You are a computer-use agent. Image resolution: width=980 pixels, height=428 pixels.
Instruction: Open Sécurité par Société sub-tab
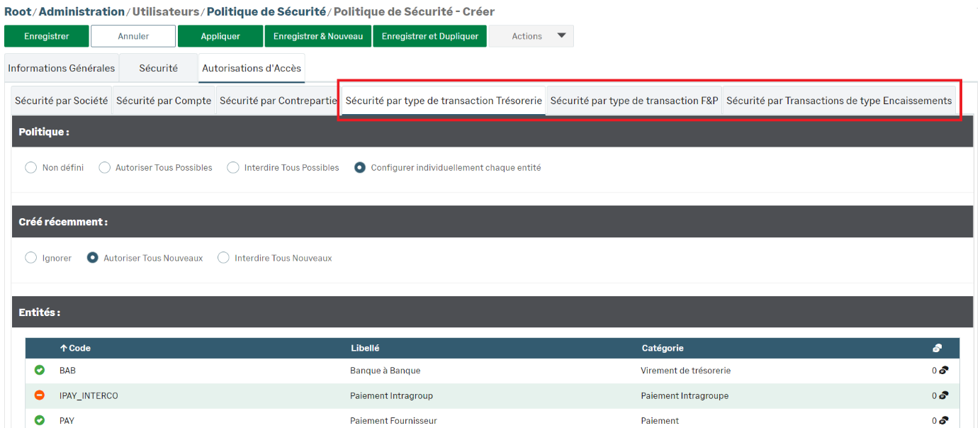61,101
